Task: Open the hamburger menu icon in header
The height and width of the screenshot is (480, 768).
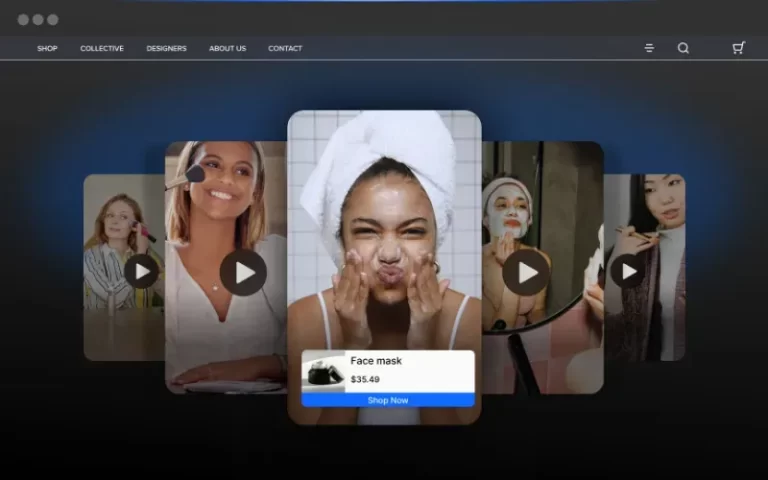Action: tap(649, 48)
